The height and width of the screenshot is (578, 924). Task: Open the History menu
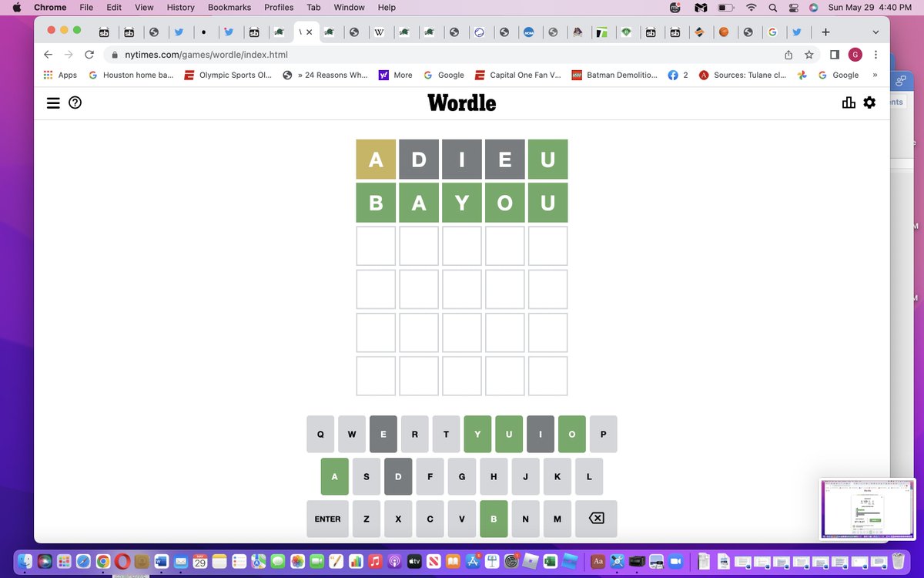[x=181, y=8]
